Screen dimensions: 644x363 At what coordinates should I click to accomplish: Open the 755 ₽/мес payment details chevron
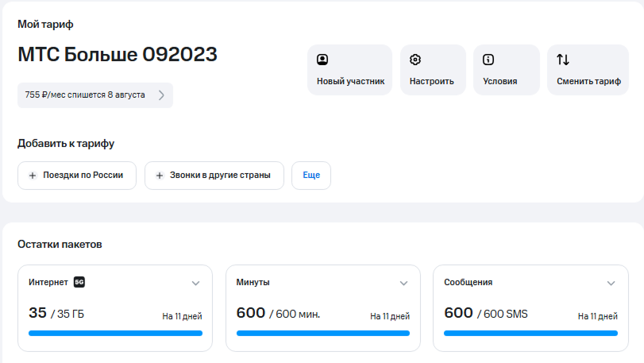point(161,95)
